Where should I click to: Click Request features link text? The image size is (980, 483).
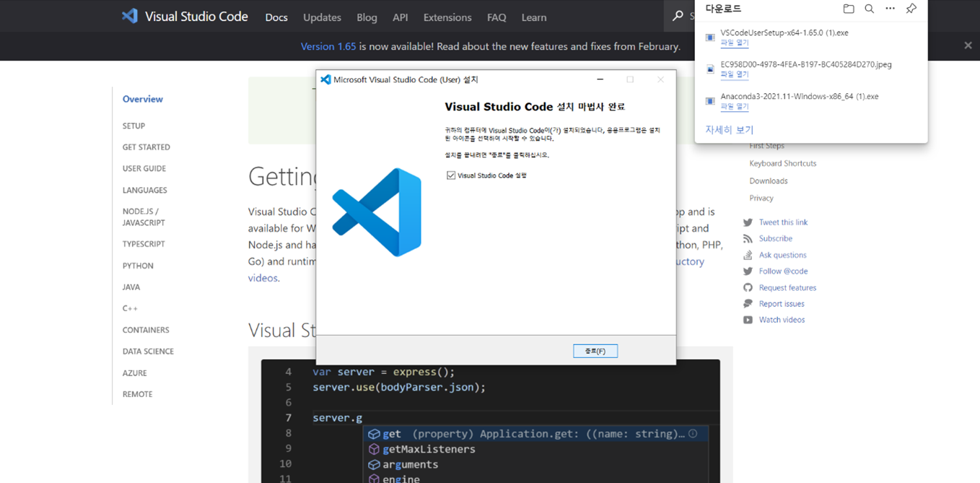(x=787, y=287)
